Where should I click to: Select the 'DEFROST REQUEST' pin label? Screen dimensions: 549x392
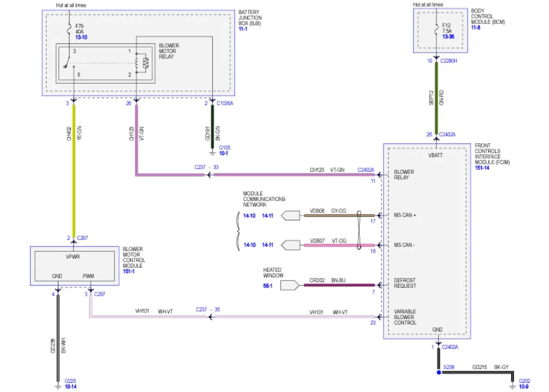405,283
